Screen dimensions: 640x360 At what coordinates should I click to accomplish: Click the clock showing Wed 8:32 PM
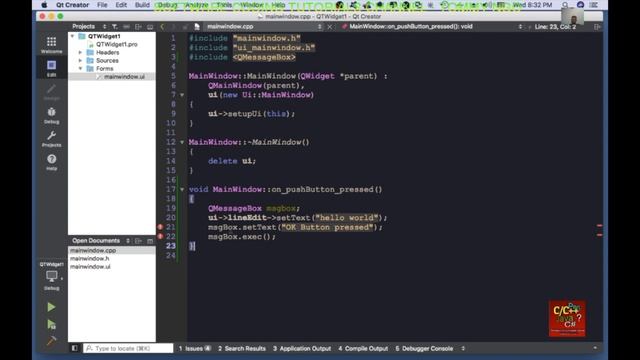click(532, 5)
